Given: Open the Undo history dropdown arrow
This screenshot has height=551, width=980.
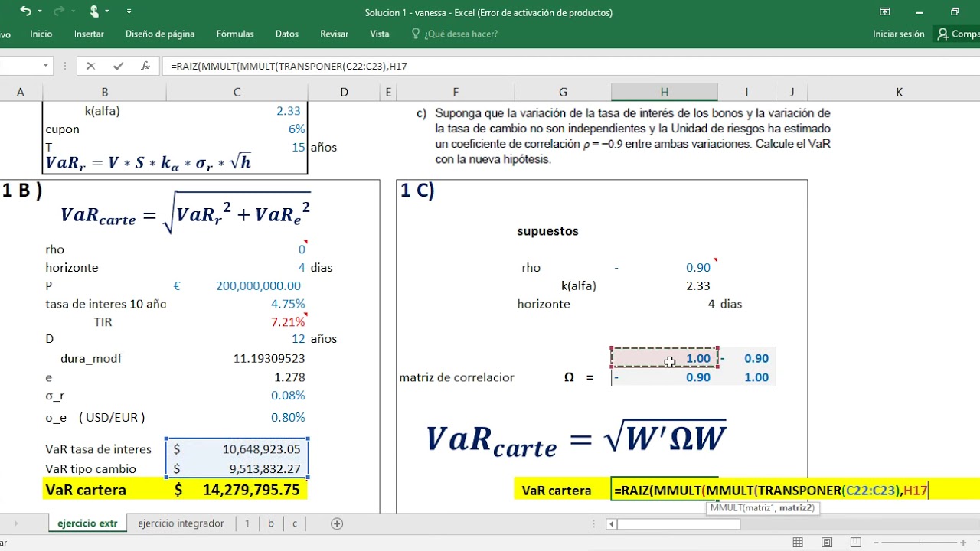Looking at the screenshot, I should tap(39, 11).
